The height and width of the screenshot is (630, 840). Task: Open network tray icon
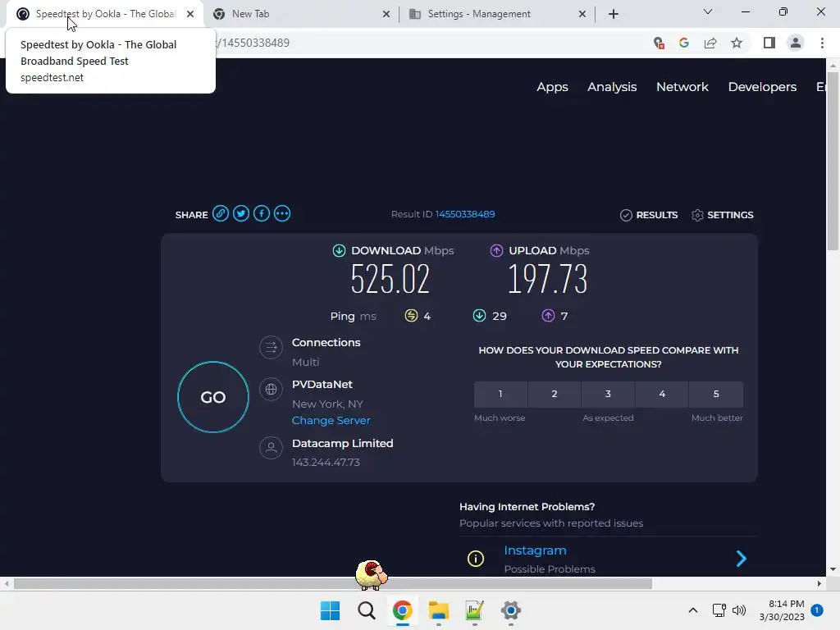719,610
